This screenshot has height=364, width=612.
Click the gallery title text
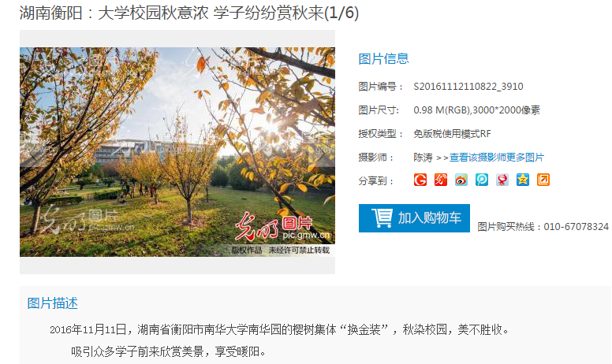(x=189, y=13)
